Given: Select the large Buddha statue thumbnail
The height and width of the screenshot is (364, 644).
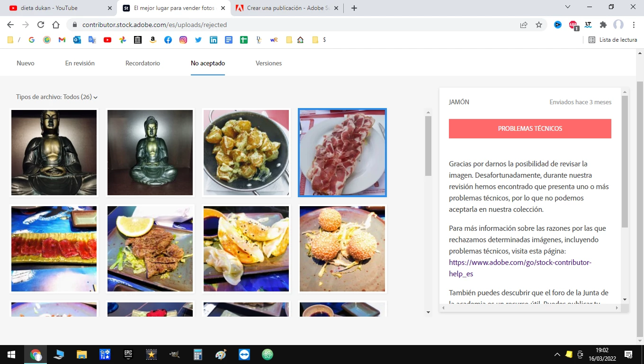Looking at the screenshot, I should [54, 153].
